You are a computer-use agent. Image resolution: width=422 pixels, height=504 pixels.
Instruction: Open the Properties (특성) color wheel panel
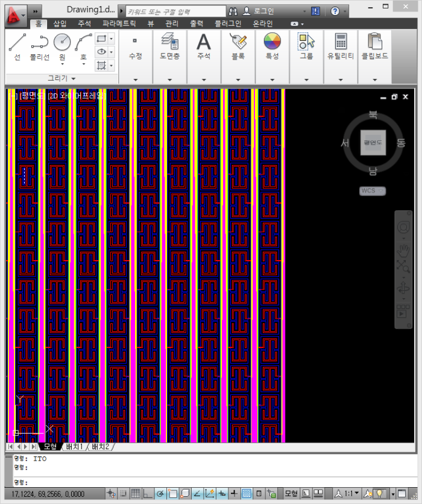click(272, 46)
